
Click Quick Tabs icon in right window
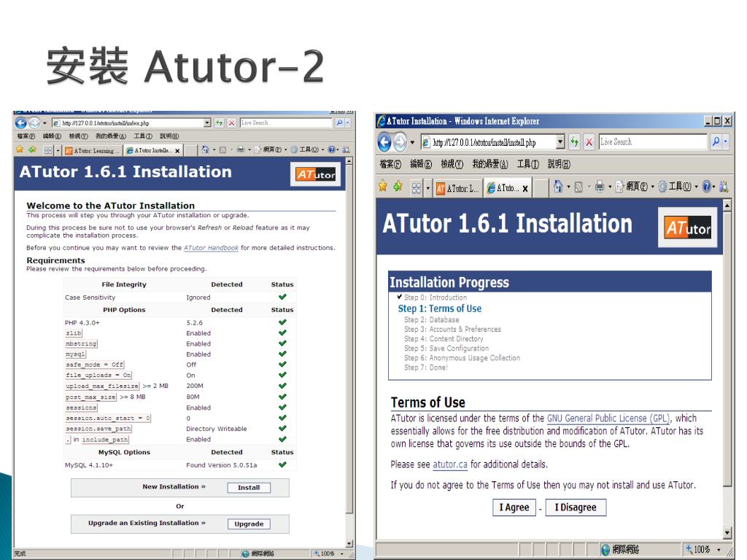click(417, 188)
